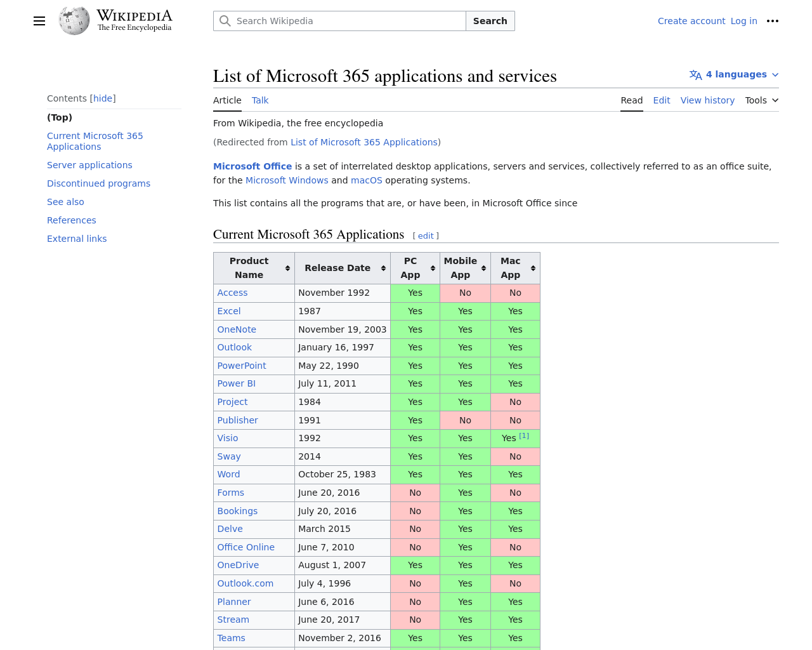Click the 'October 25, 1983' date cell

[343, 474]
